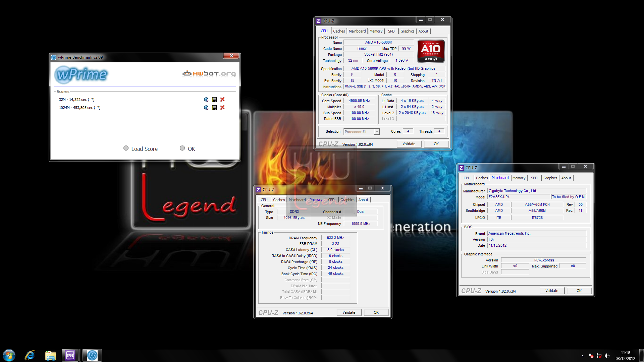Click OK in DDR3 timings CPU-Z window

(376, 312)
